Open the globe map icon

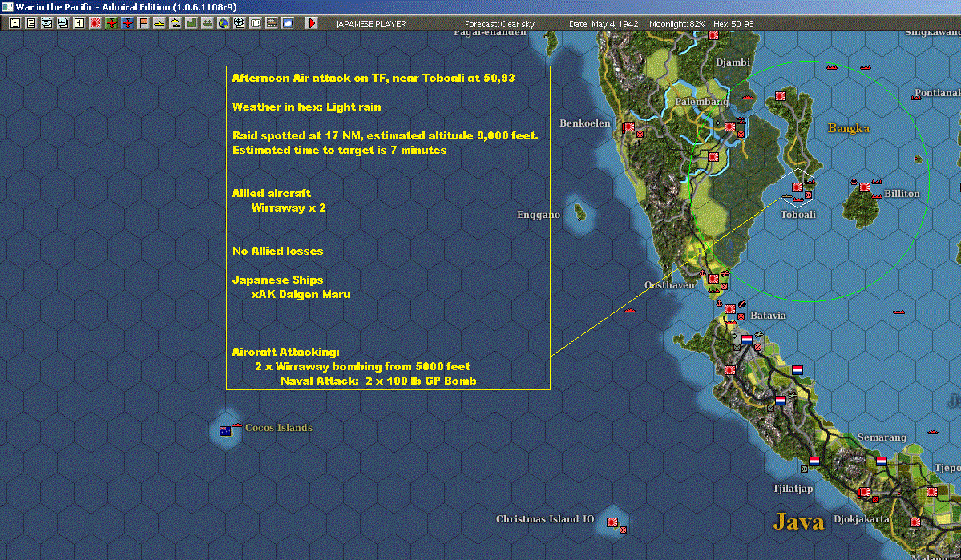223,23
